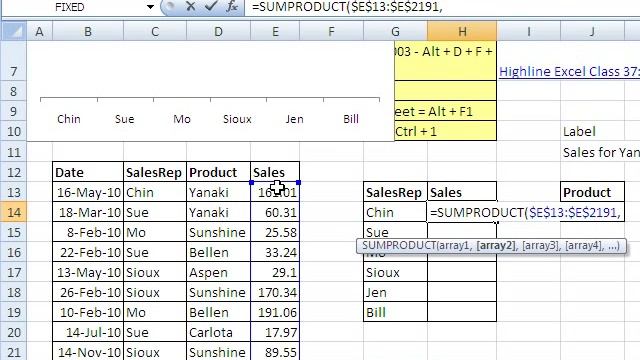Click the Product header in column D
Image resolution: width=640 pixels, height=360 pixels.
218,172
